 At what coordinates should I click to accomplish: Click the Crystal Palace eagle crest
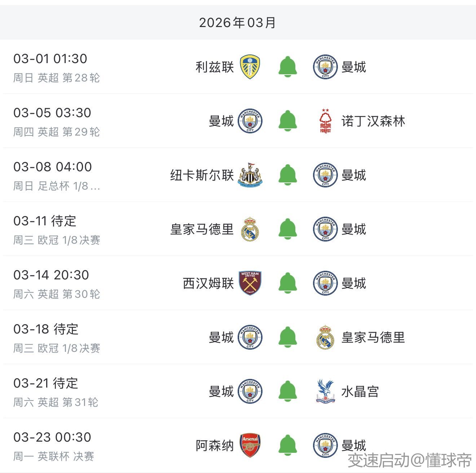325,391
